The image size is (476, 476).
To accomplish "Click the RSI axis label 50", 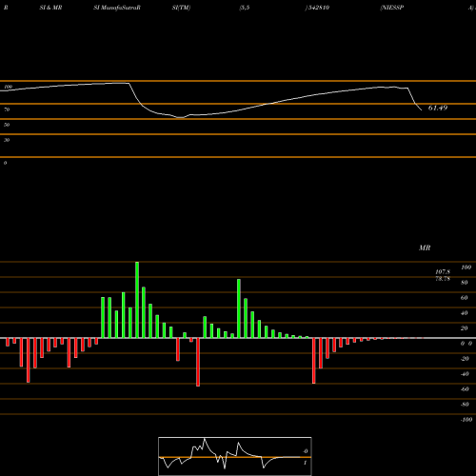I will 7,125.
